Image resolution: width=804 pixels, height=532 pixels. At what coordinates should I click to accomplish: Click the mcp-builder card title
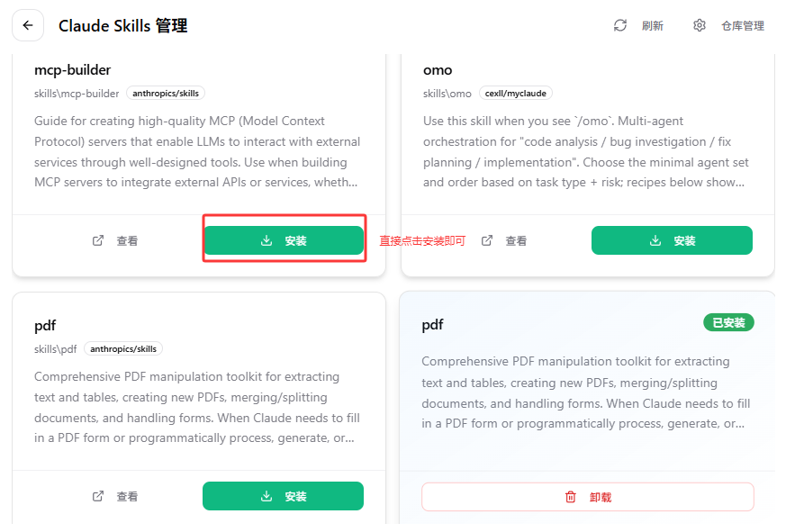(x=72, y=69)
